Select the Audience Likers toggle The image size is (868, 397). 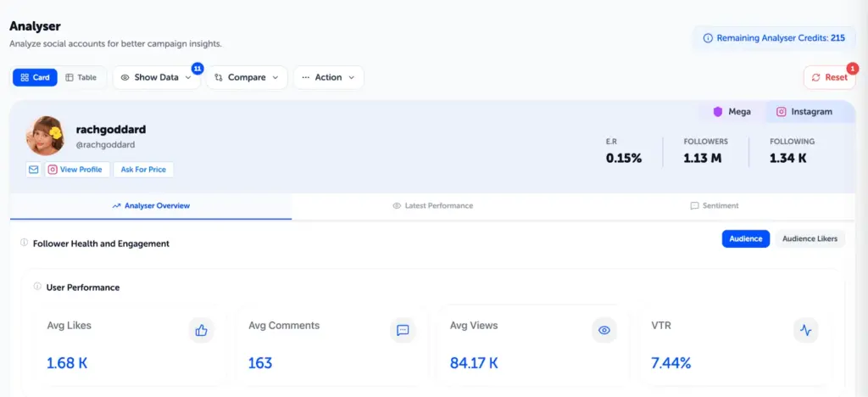coord(810,239)
